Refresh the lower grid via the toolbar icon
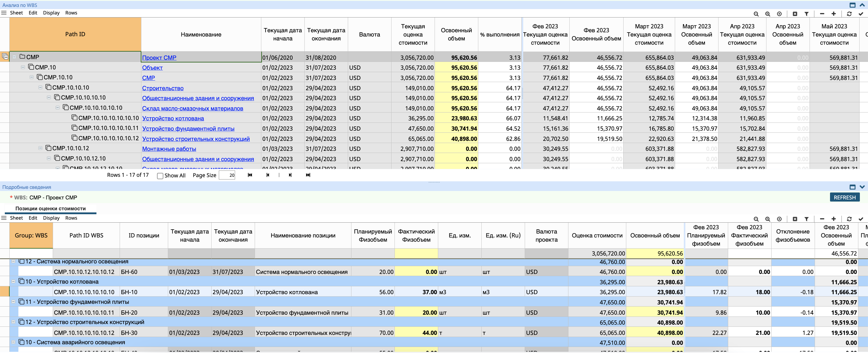Viewport: 868px width, 353px height. 849,219
